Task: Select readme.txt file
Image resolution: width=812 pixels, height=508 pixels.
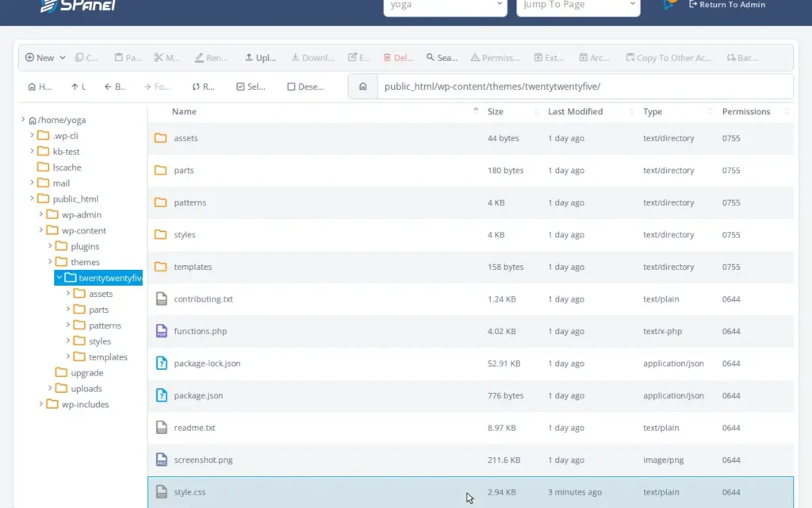Action: click(x=470, y=428)
